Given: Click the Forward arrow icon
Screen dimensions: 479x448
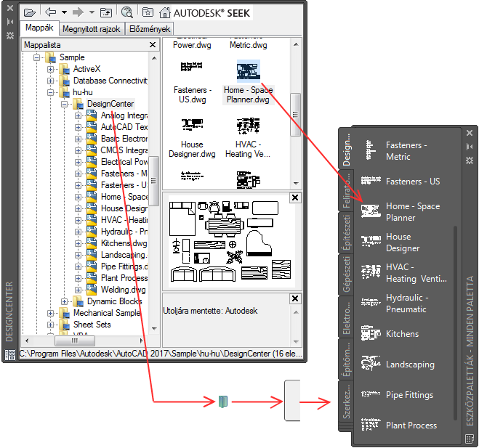Looking at the screenshot, I should point(78,12).
